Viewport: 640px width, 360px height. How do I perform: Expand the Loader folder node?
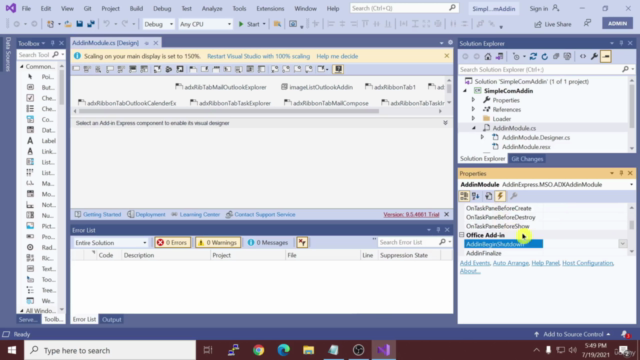473,119
